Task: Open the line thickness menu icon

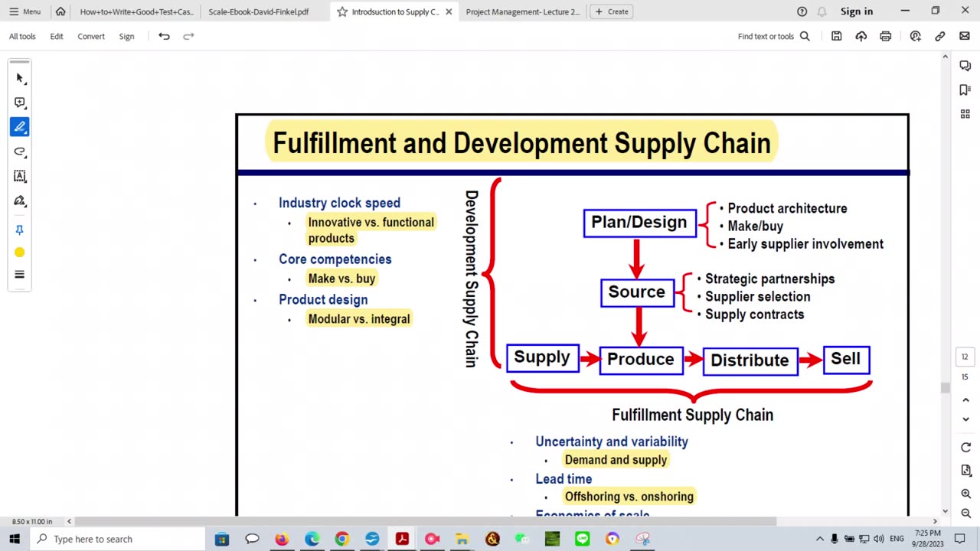Action: click(x=20, y=275)
